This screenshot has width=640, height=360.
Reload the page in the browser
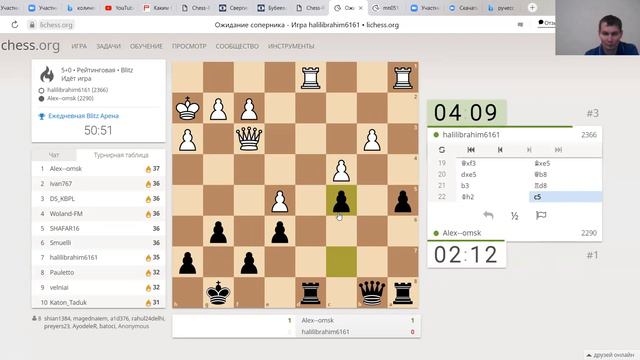15,25
